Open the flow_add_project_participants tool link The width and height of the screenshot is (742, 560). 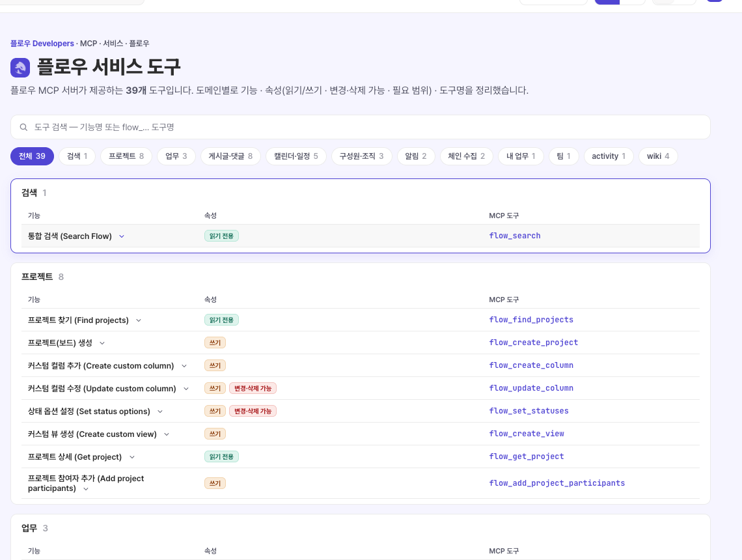point(557,483)
